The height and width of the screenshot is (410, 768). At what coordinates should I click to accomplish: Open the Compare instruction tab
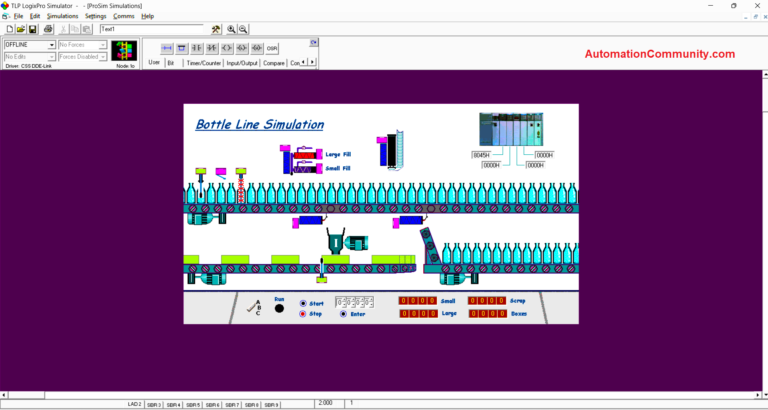(273, 62)
